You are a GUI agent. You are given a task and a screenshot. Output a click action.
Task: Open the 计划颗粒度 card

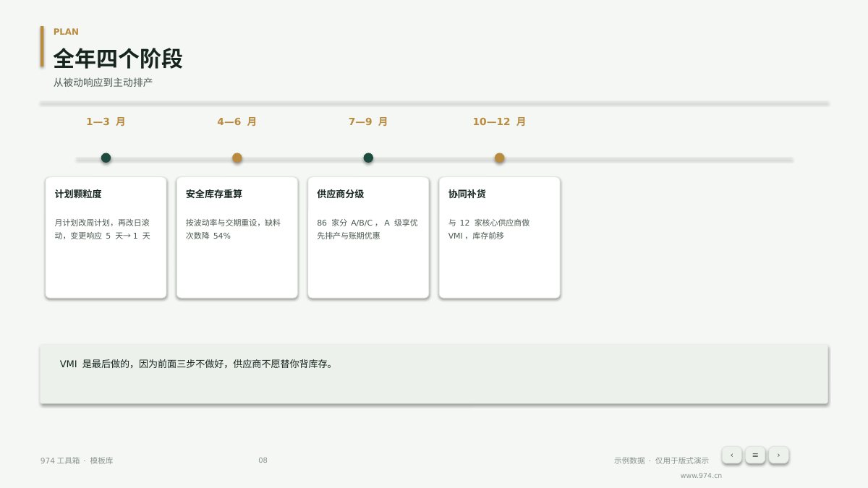pos(106,237)
